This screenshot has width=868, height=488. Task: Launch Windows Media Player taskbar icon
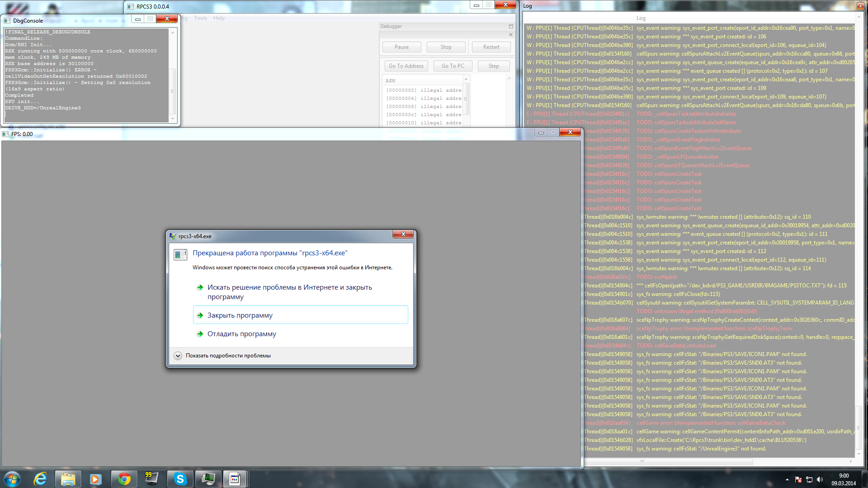click(x=95, y=479)
